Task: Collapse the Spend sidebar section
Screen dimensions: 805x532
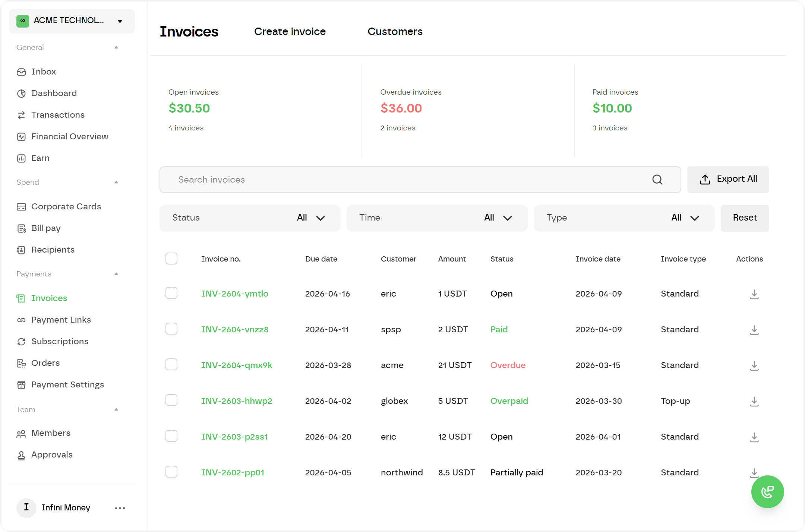Action: 116,182
